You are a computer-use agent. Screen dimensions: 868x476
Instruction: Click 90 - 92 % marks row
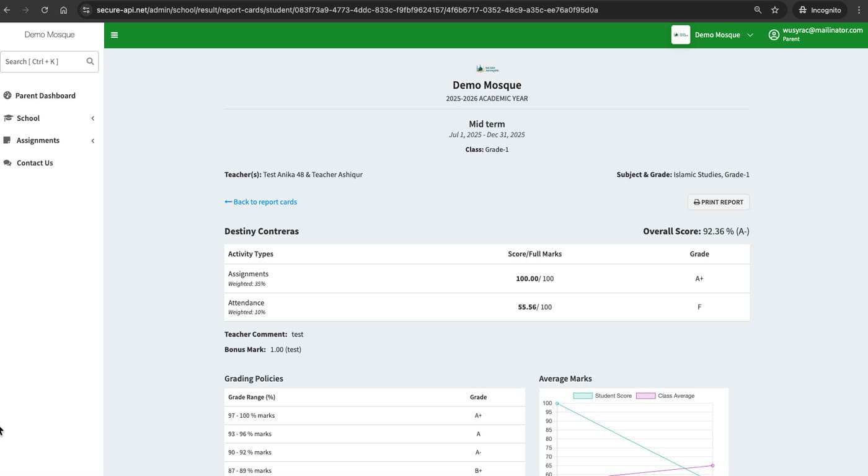click(374, 452)
